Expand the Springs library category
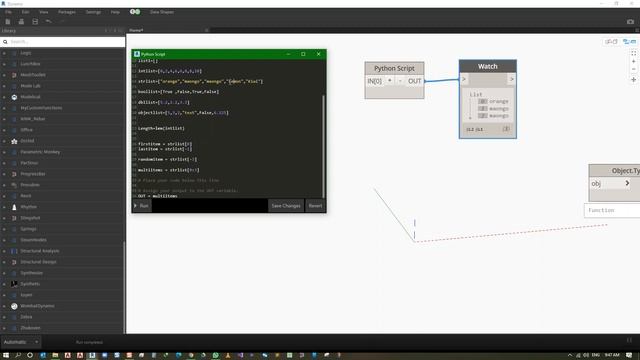 pos(4,229)
